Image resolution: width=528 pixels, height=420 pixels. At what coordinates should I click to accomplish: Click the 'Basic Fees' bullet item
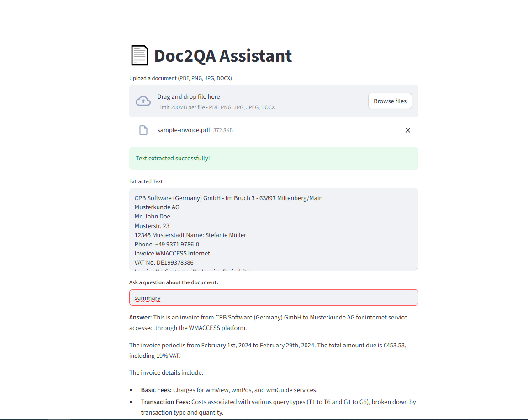click(229, 390)
